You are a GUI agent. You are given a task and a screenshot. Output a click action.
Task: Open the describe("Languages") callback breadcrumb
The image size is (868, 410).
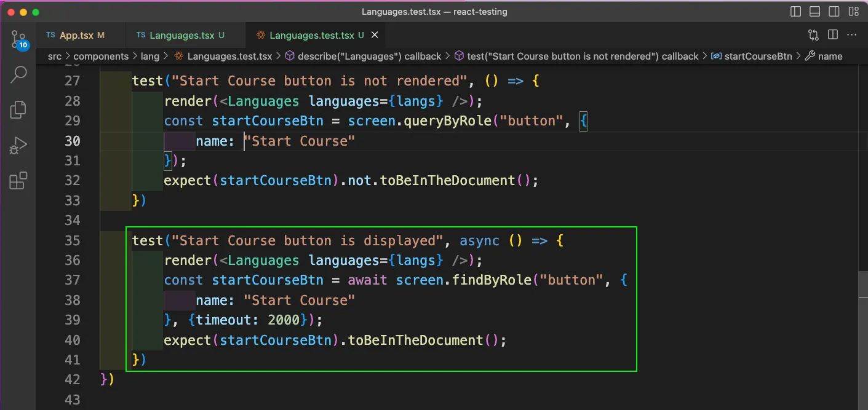[363, 56]
